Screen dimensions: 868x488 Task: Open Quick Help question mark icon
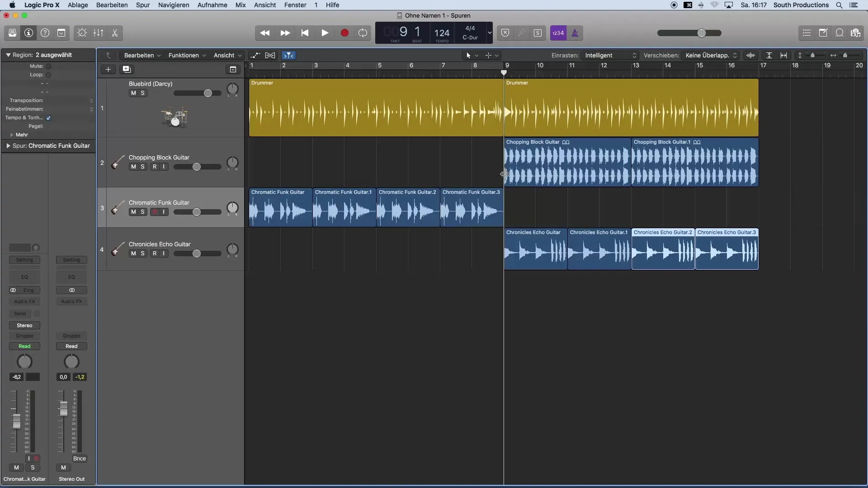click(x=45, y=33)
